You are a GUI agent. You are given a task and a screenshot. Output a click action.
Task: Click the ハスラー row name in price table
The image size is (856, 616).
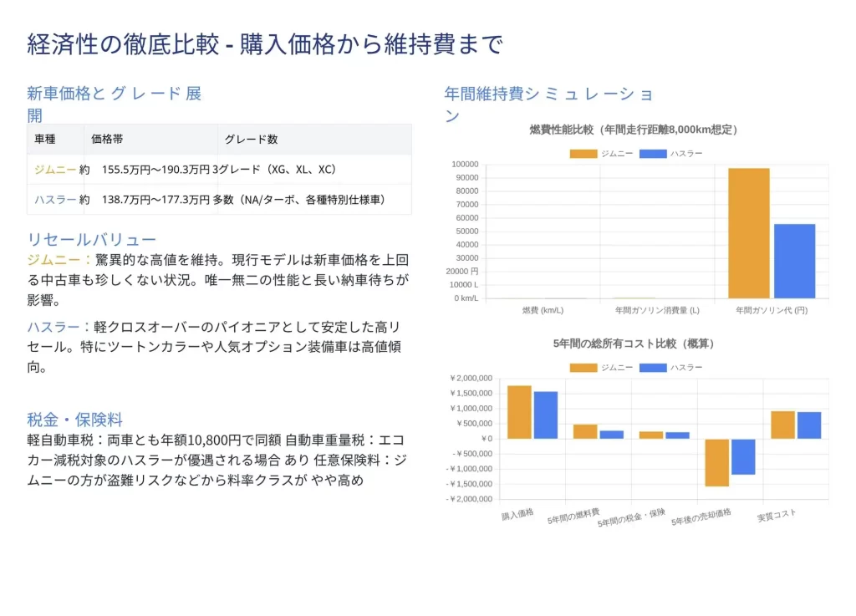[x=55, y=200]
